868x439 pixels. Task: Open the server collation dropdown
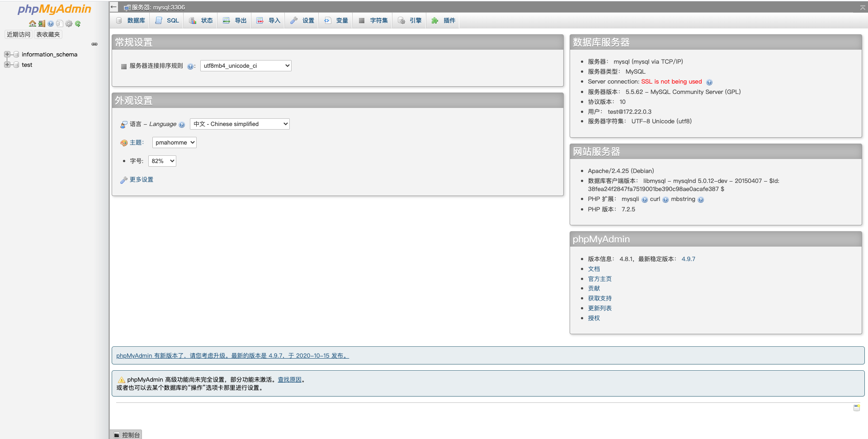pos(245,65)
